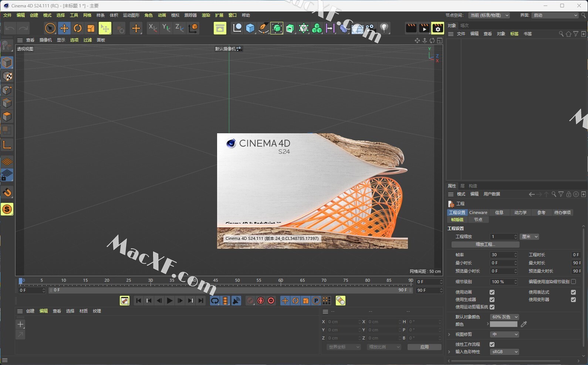Viewport: 588px width, 365px height.
Task: Enable Snap magnet tool on left sidebar
Action: click(7, 192)
